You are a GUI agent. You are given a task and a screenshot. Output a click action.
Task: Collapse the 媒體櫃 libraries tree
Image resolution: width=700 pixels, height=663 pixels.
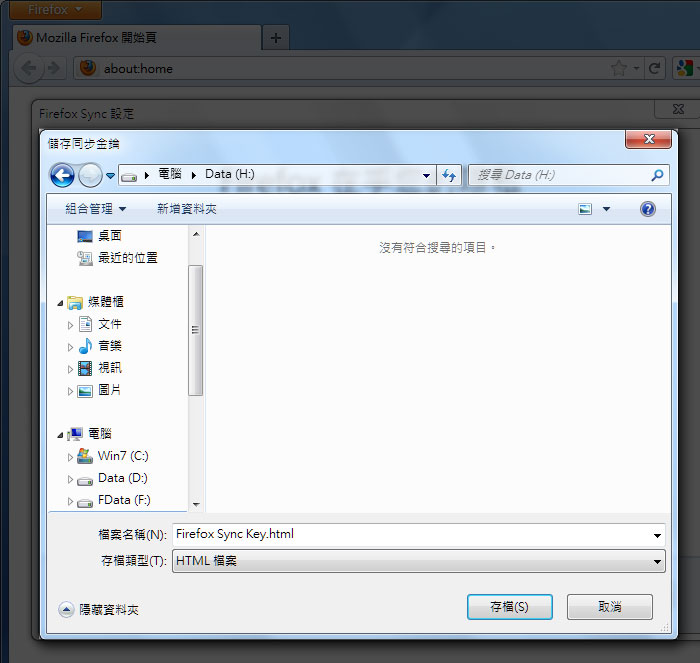point(60,303)
